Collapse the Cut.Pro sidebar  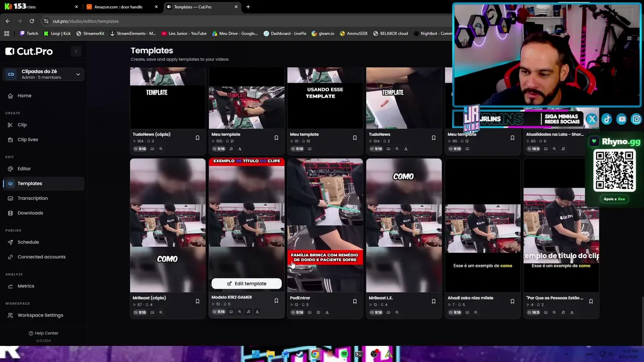pos(76,51)
